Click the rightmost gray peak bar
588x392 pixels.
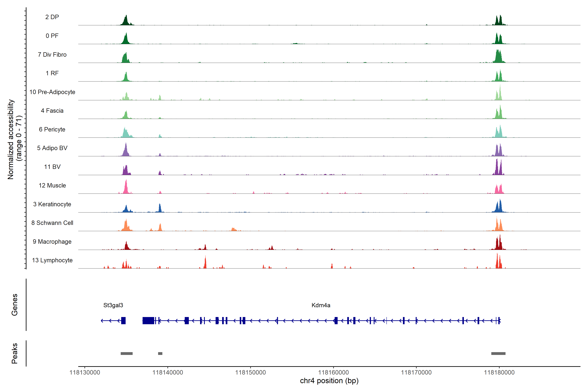coord(498,353)
